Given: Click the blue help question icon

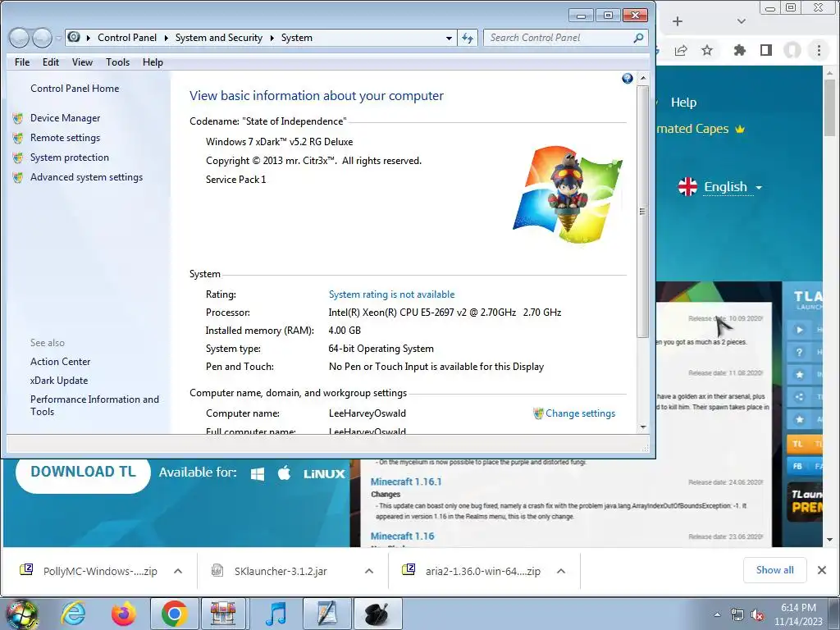Looking at the screenshot, I should click(628, 79).
